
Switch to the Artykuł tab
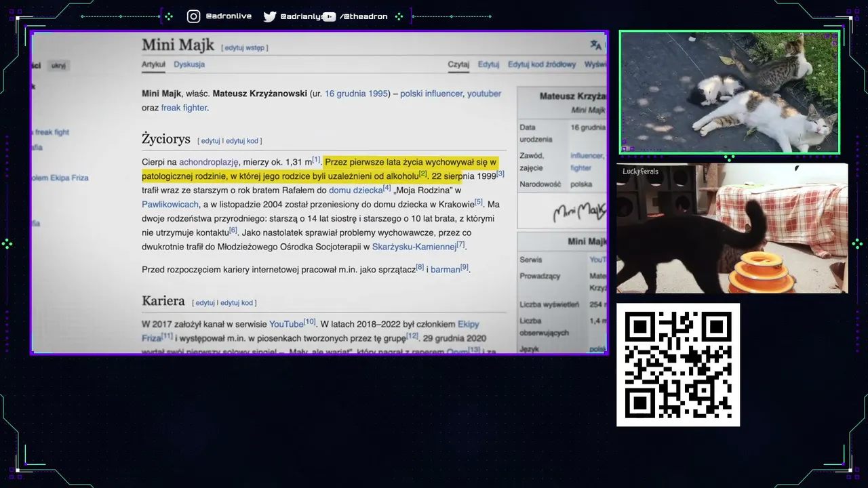153,64
